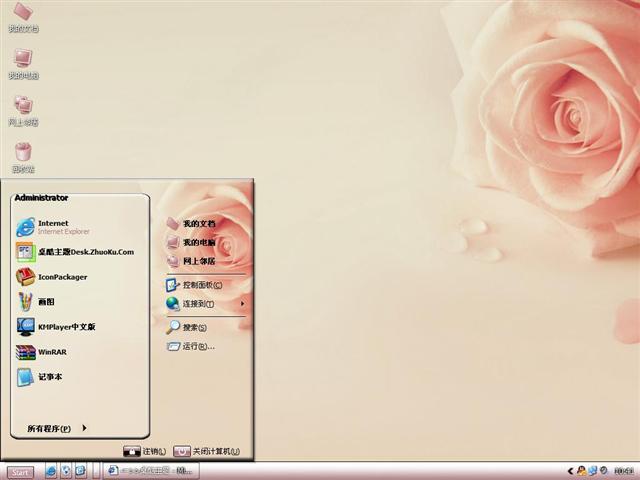Open 画图 (Paint) in Start menu

pos(45,302)
